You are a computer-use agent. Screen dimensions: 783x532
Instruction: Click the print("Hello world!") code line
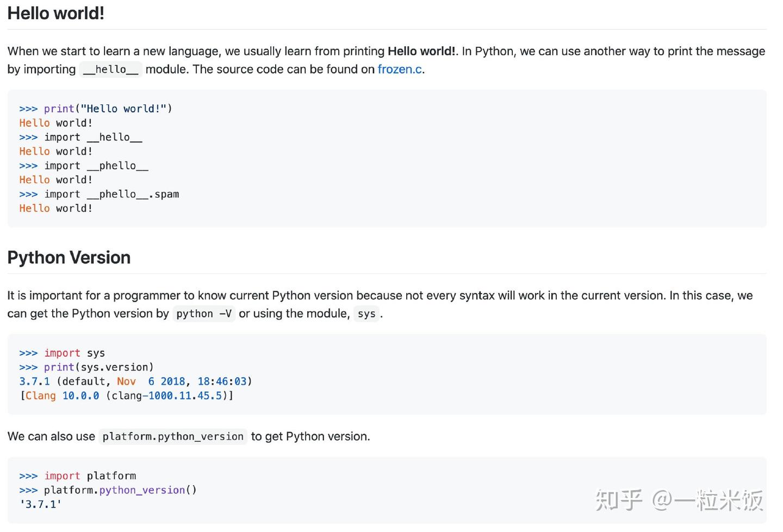tap(95, 108)
